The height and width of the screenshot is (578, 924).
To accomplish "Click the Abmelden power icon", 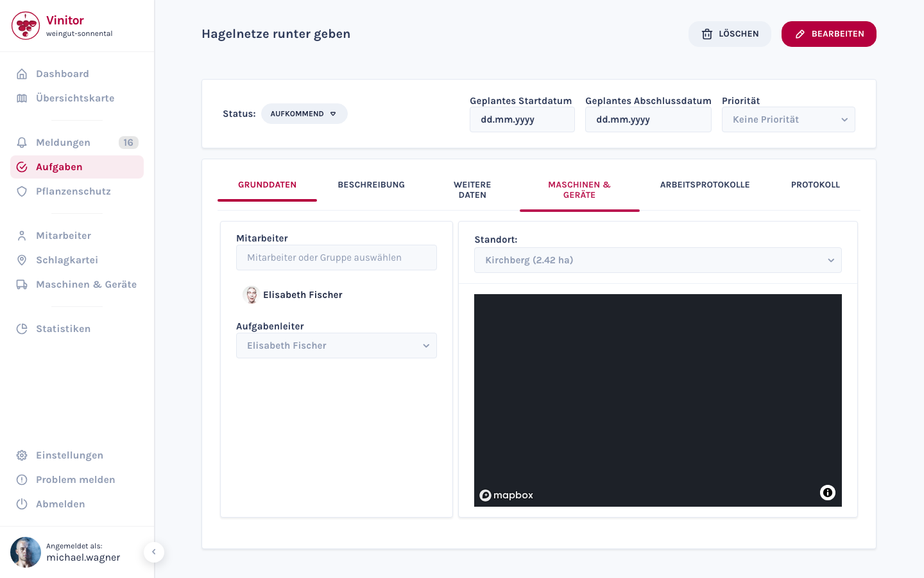I will (x=22, y=504).
